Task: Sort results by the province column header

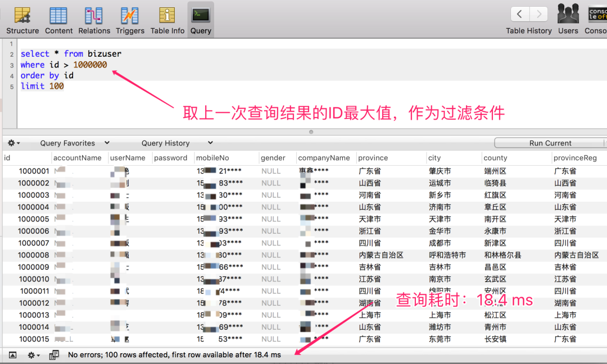Action: click(x=373, y=158)
